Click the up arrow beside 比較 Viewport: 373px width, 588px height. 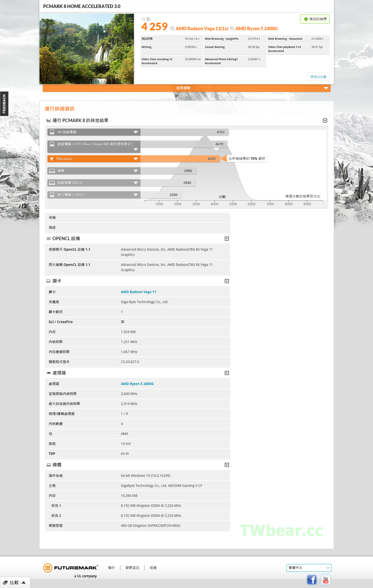[24, 582]
